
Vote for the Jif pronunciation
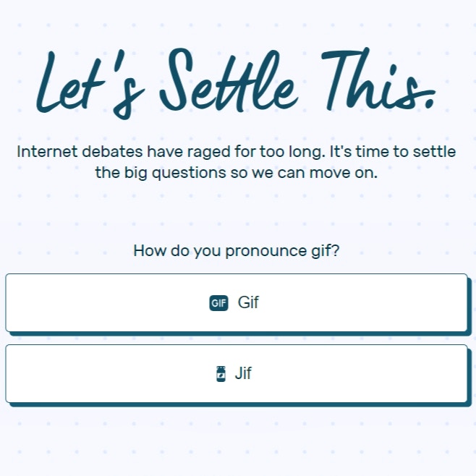236,374
